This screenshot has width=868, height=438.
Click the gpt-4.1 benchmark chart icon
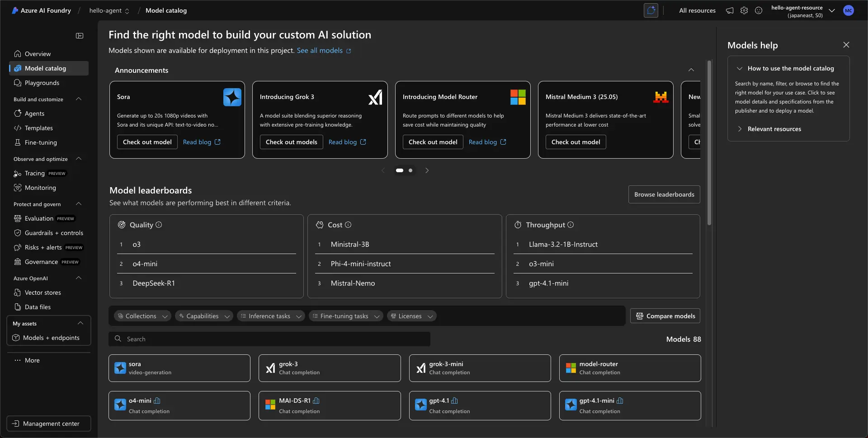pyautogui.click(x=454, y=400)
